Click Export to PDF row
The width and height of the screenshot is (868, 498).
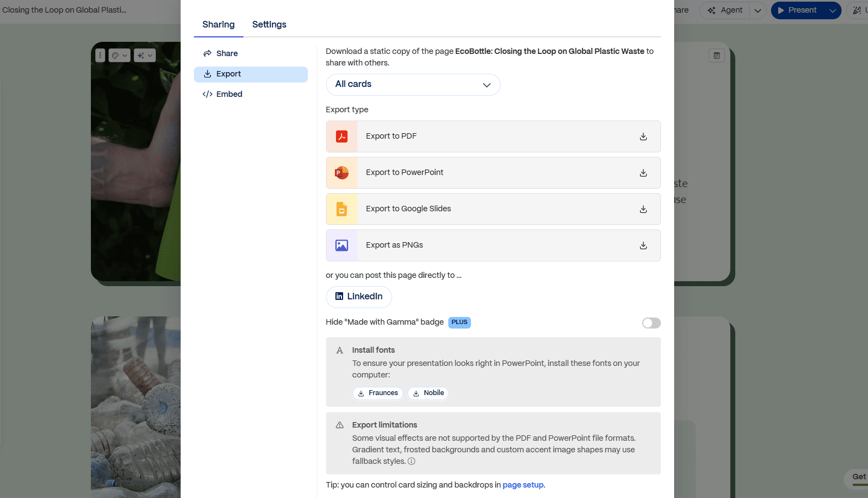tap(493, 136)
